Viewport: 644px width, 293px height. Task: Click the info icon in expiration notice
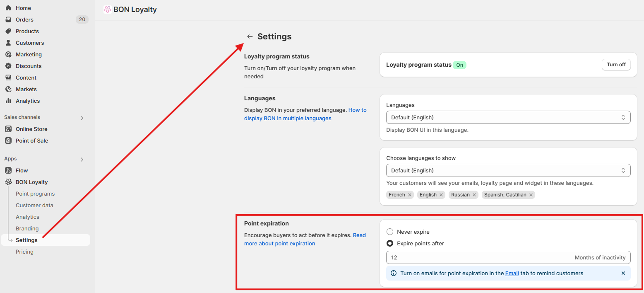(394, 273)
